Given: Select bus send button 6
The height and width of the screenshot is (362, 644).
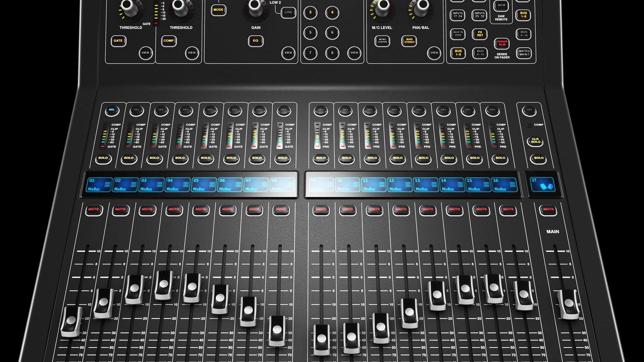Looking at the screenshot, I should coord(332,33).
